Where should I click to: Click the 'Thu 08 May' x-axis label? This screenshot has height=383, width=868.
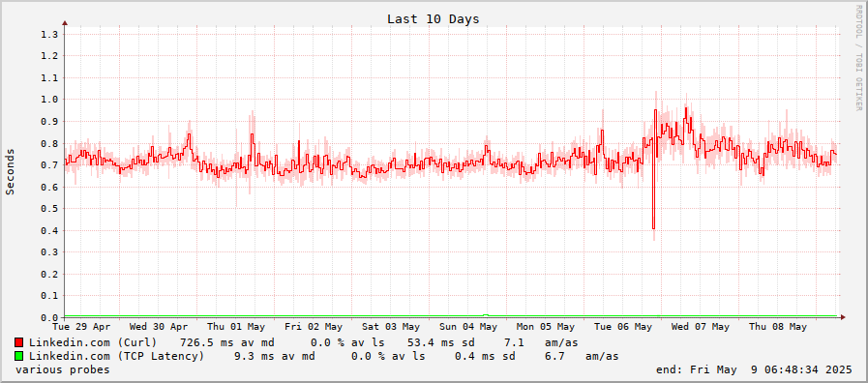[778, 327]
